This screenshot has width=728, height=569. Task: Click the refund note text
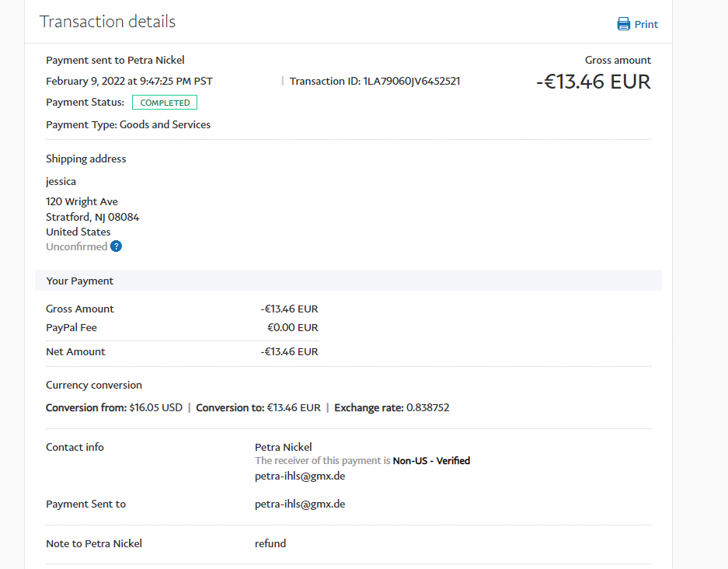coord(270,543)
